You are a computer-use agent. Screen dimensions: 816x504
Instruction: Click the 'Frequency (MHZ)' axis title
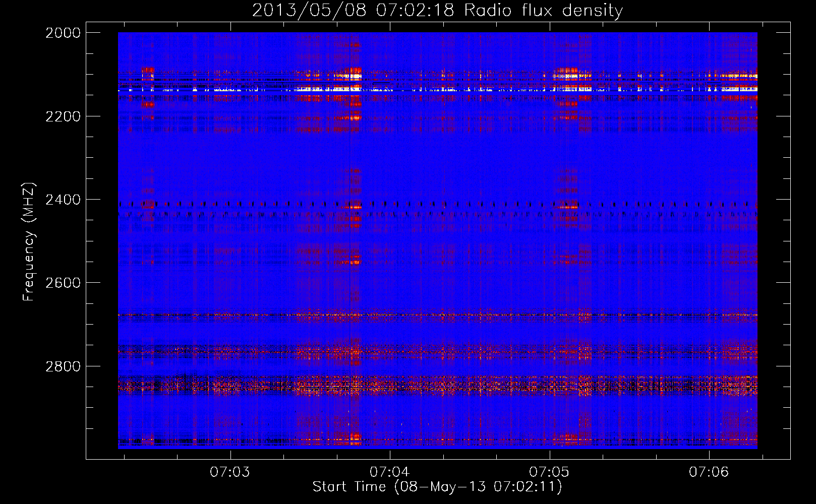pos(29,242)
